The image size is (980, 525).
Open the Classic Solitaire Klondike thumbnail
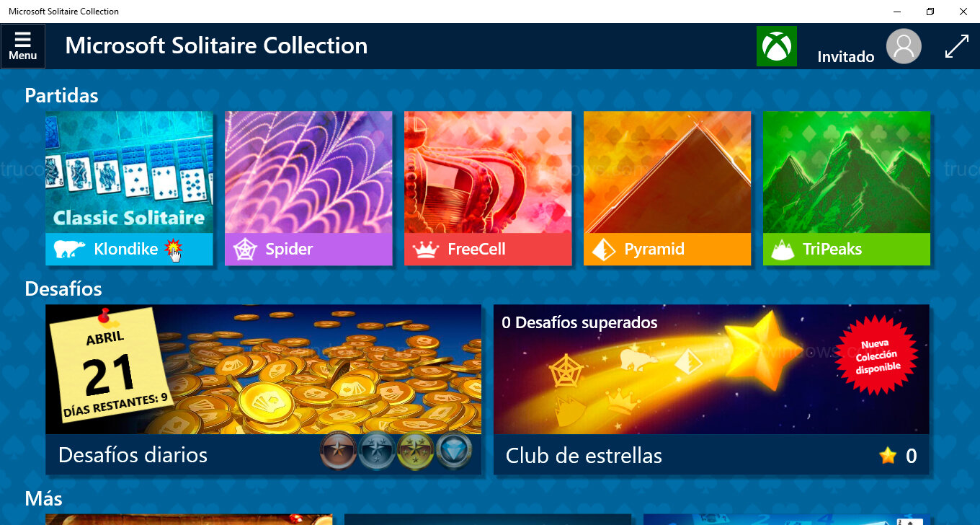[130, 172]
